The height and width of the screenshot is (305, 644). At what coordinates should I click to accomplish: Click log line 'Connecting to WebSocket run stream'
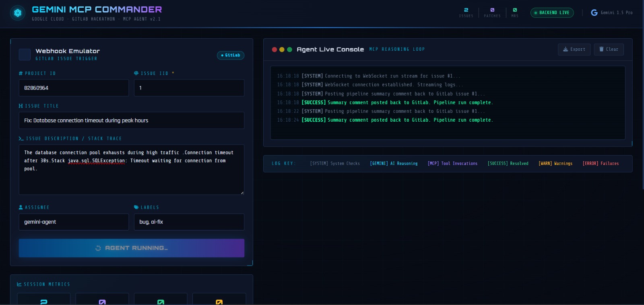click(369, 76)
